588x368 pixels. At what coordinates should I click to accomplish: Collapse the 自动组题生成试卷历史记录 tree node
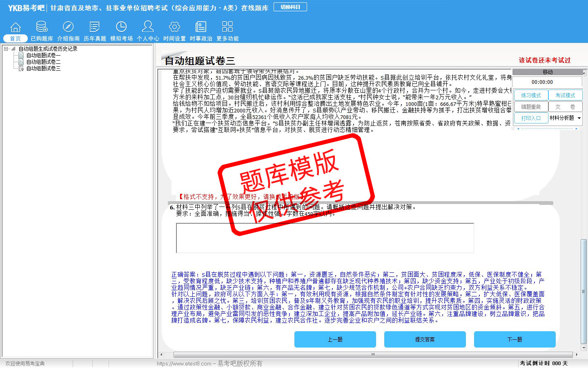(x=6, y=49)
